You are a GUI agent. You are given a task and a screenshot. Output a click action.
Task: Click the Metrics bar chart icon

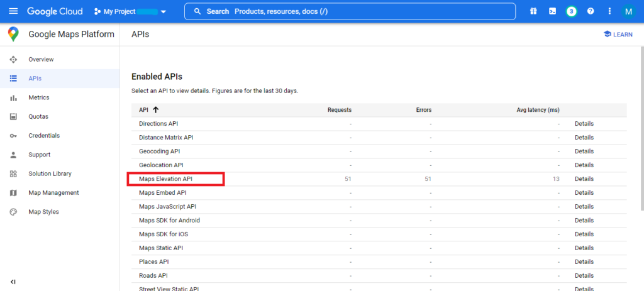(x=13, y=97)
